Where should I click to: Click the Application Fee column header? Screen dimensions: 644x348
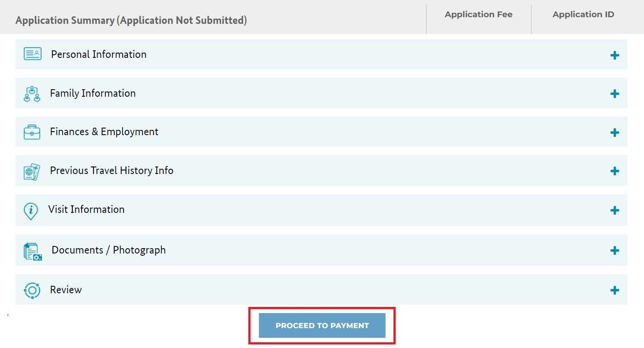point(478,15)
